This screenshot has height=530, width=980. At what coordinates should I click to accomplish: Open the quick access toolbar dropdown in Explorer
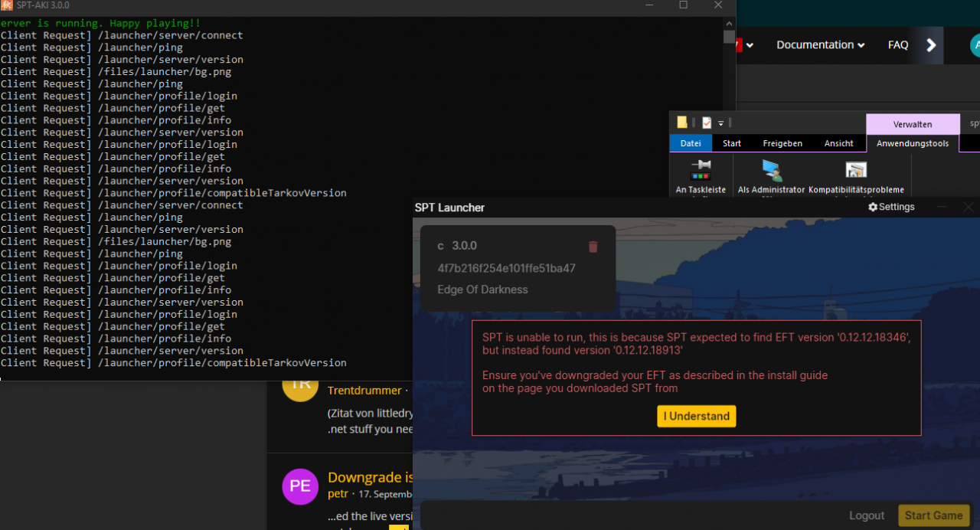(x=721, y=123)
